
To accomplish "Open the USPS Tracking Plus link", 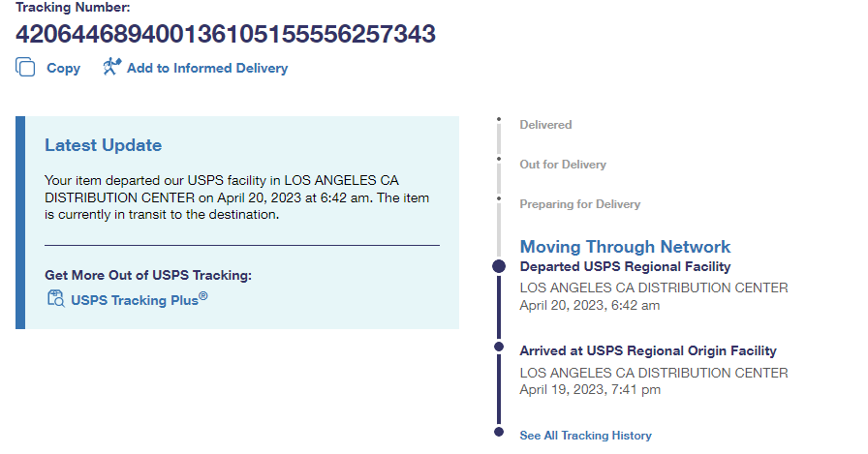I will (x=139, y=299).
